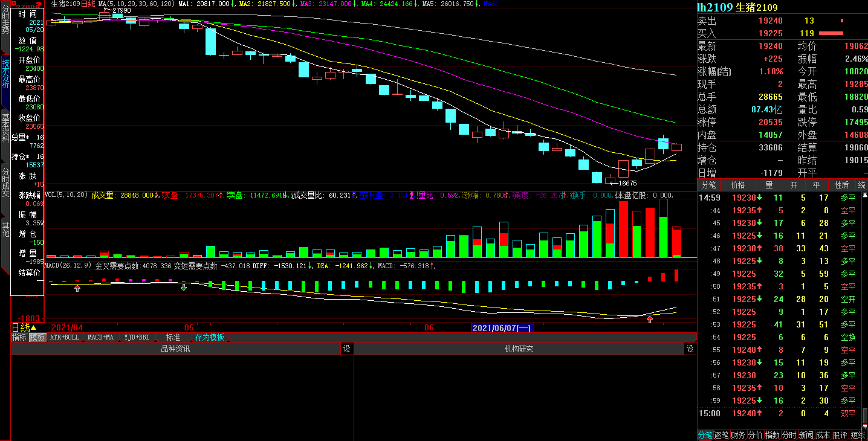Click the MACD golden cross up arrow near June

650,318
